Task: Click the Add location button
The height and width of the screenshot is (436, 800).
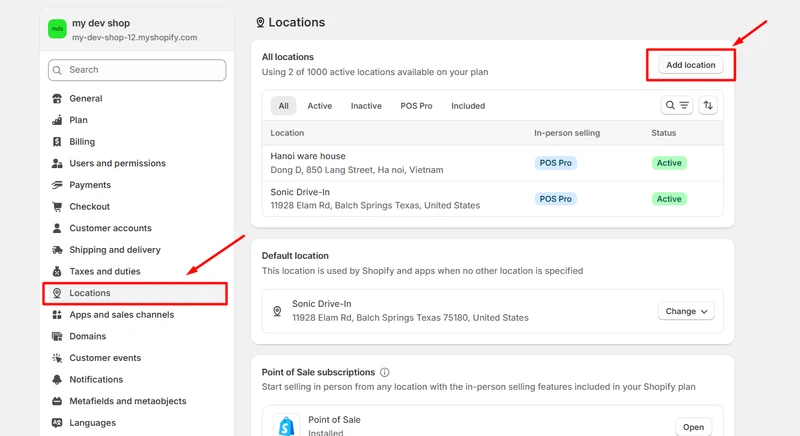Action: [691, 65]
